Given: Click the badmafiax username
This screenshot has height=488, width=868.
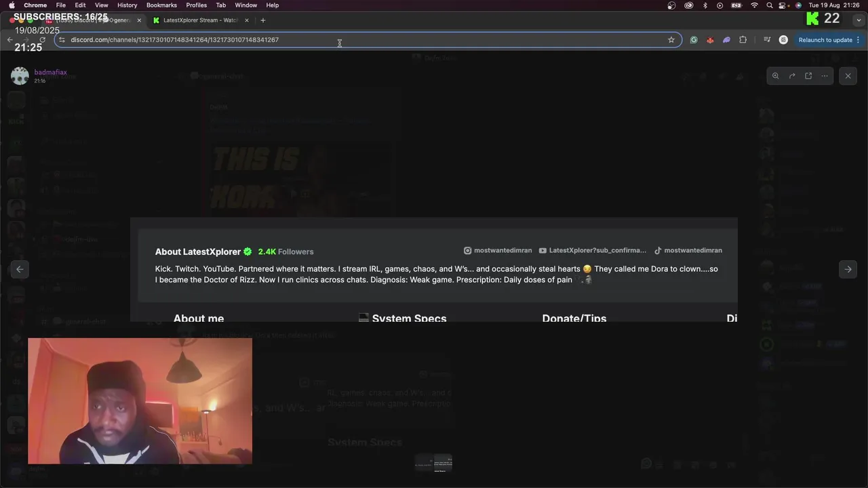Looking at the screenshot, I should [51, 72].
